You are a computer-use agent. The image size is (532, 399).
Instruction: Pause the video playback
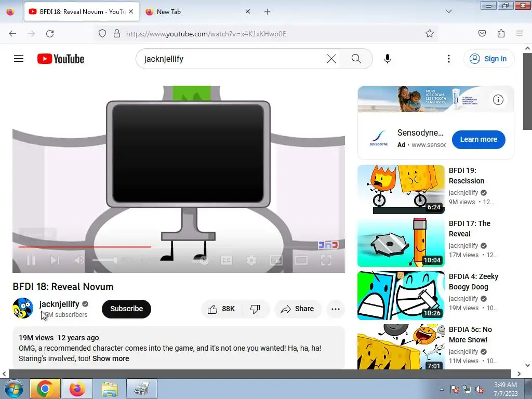[x=31, y=260]
